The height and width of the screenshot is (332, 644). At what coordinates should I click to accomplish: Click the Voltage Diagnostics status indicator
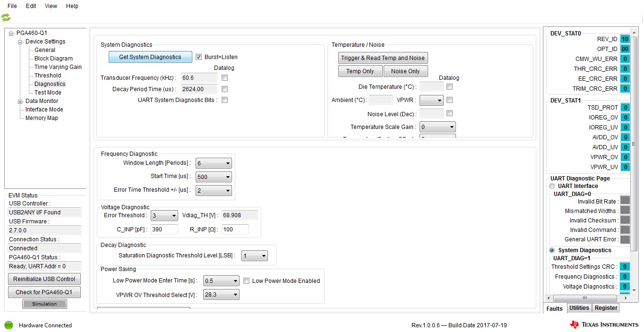[625, 287]
